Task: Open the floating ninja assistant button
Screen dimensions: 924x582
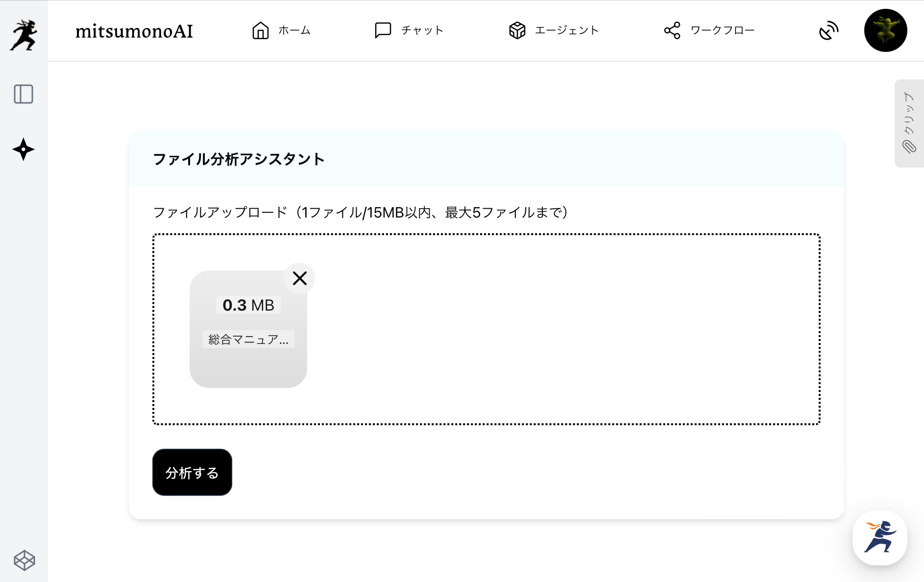Action: point(879,537)
